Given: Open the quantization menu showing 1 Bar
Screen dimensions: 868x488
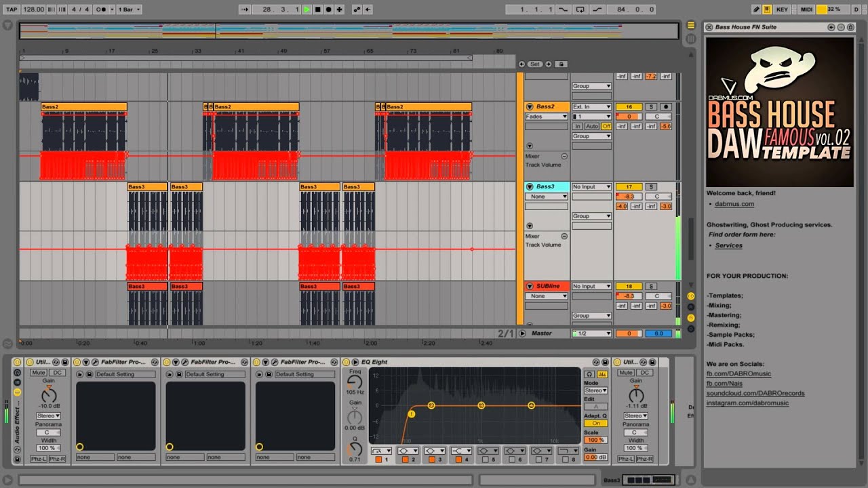Looking at the screenshot, I should [129, 9].
